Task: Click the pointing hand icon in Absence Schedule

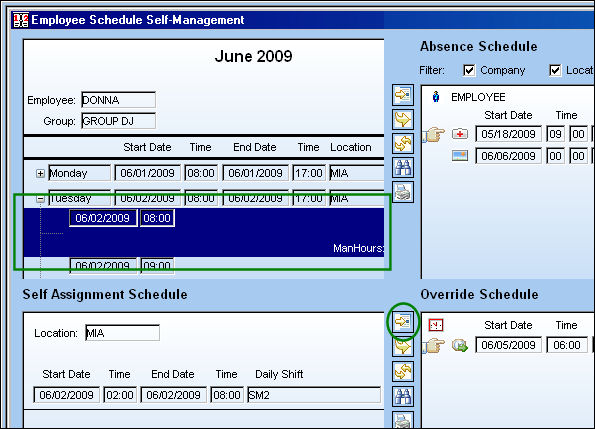Action: click(x=434, y=134)
